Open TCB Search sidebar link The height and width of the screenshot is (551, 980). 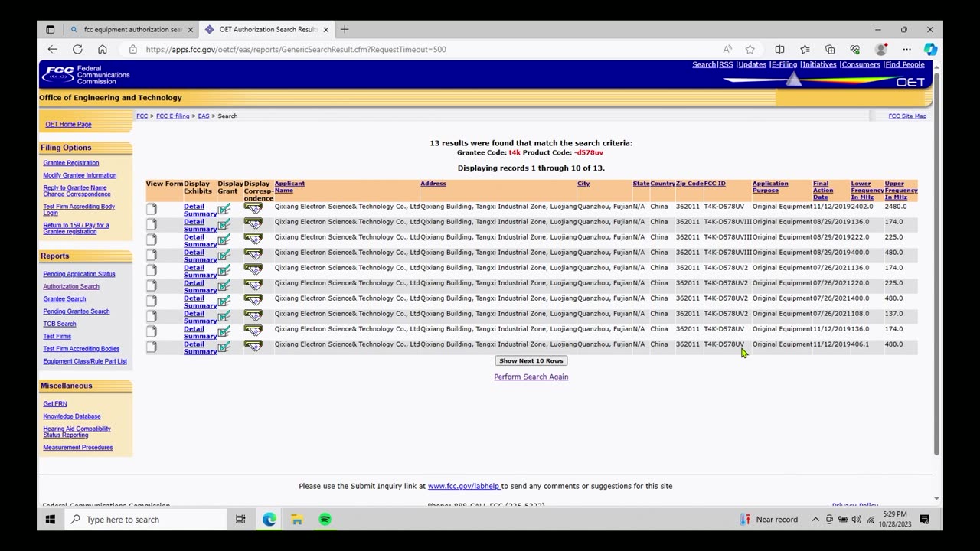point(60,324)
